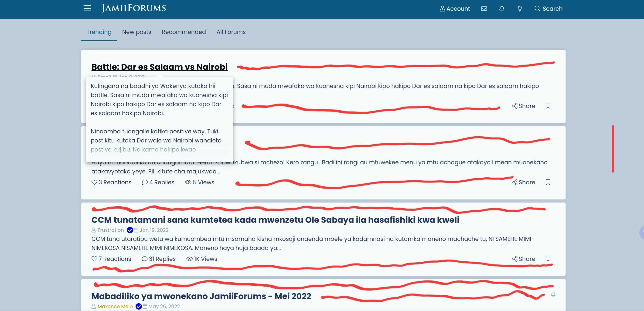The height and width of the screenshot is (311, 644).
Task: Open the inbox envelope icon
Action: point(484,9)
